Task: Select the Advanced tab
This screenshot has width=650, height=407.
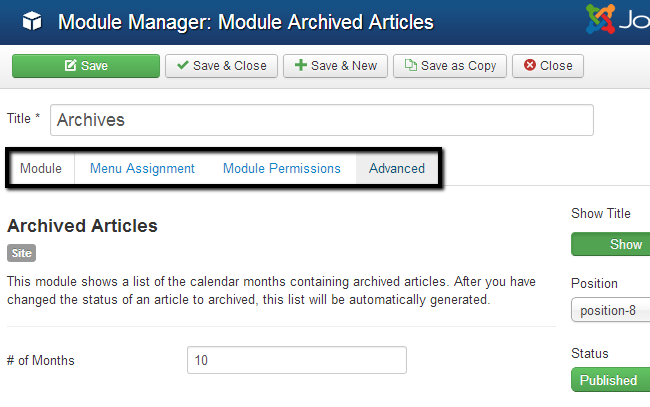Action: coord(397,168)
